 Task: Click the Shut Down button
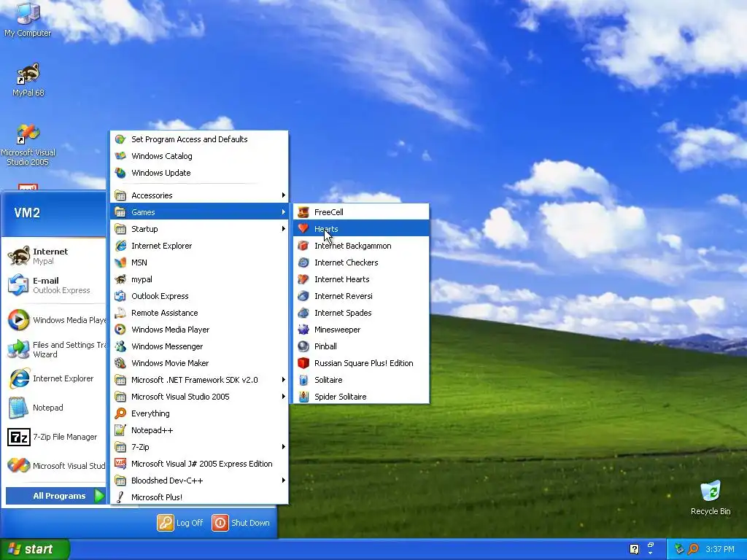point(241,523)
